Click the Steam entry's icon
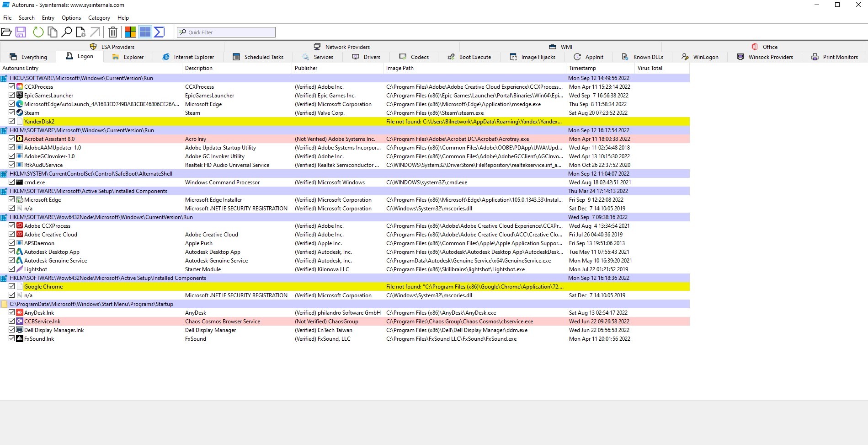868x445 pixels. tap(20, 113)
